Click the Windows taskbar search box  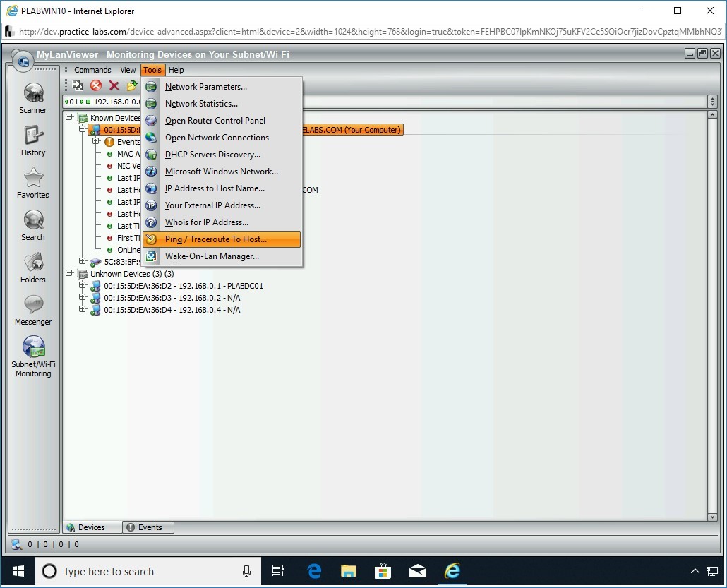click(x=141, y=572)
